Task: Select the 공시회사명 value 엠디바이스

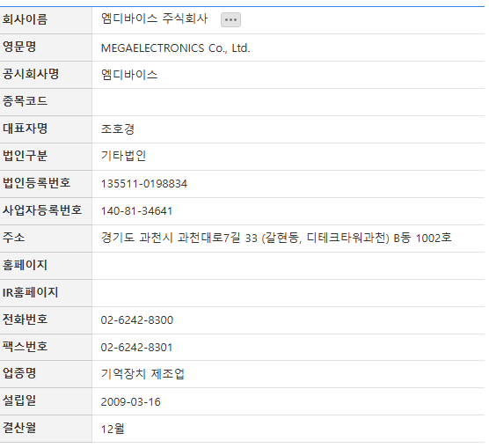Action: 129,75
